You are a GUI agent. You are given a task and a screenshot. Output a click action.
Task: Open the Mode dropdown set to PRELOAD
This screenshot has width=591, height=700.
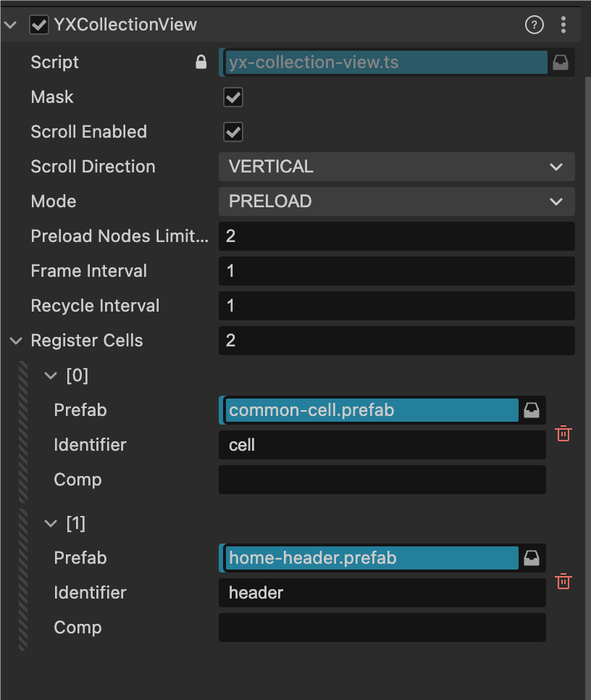pos(396,201)
